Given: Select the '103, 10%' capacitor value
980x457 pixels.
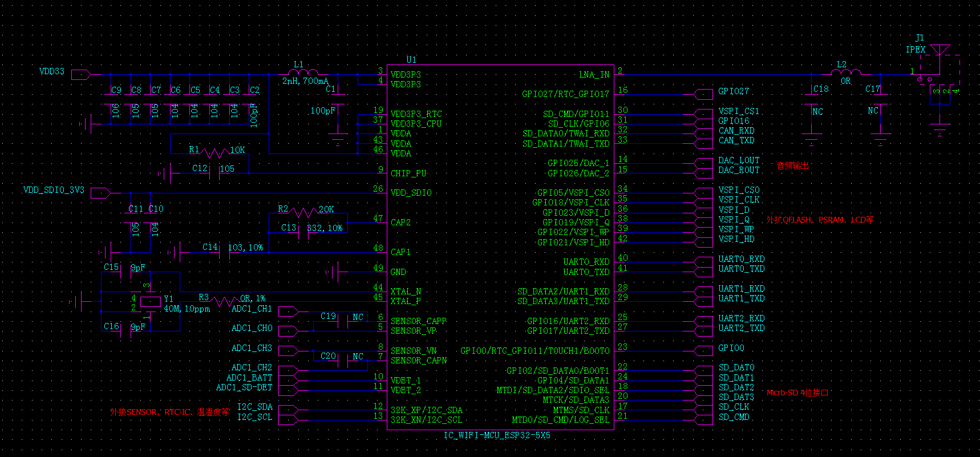Looking at the screenshot, I should click(x=246, y=248).
